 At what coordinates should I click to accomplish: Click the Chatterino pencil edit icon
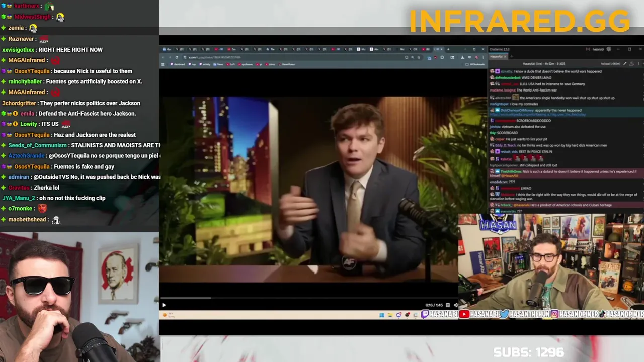point(625,64)
